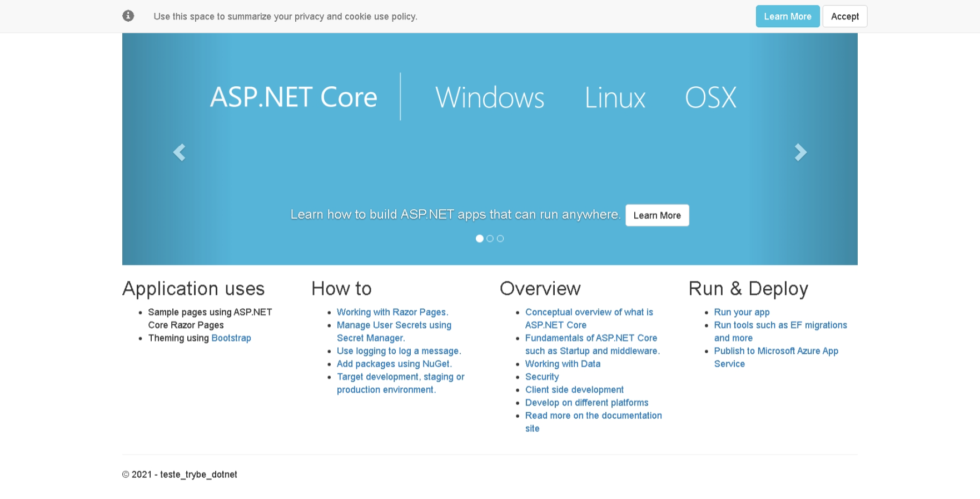Open Run your app link

coord(742,312)
